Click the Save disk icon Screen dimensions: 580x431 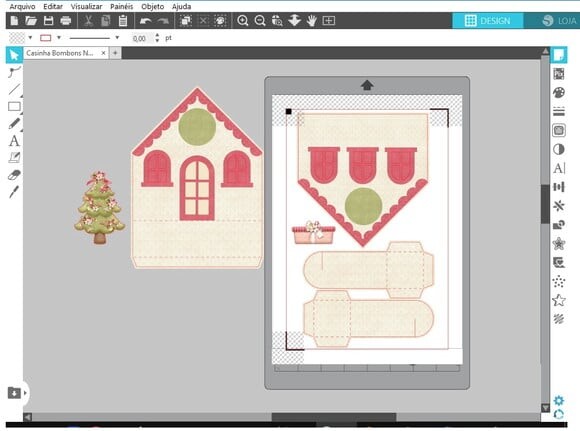[x=48, y=21]
